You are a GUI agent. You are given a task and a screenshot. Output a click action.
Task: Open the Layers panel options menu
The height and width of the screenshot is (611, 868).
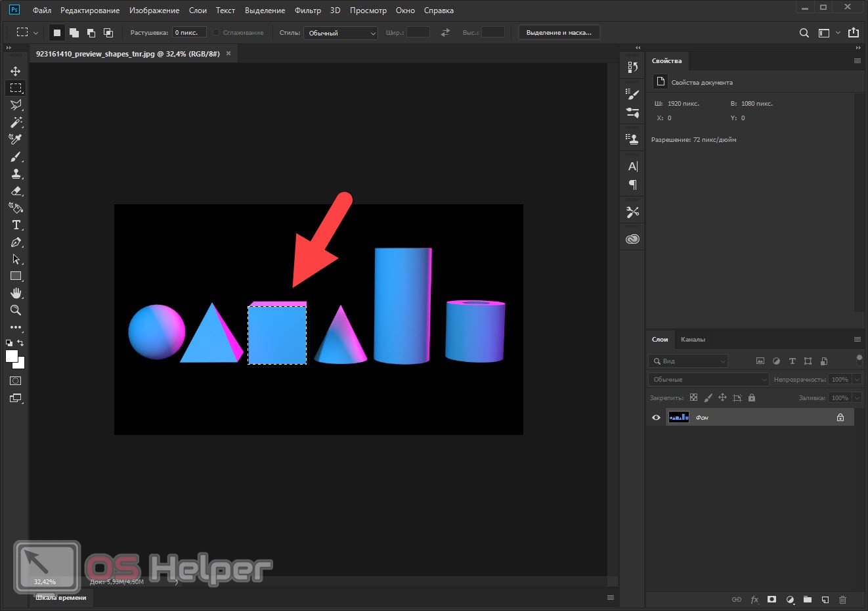tap(857, 340)
